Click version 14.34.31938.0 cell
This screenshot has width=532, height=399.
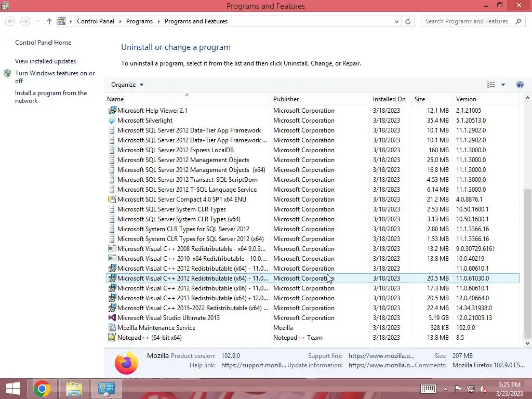(x=474, y=308)
